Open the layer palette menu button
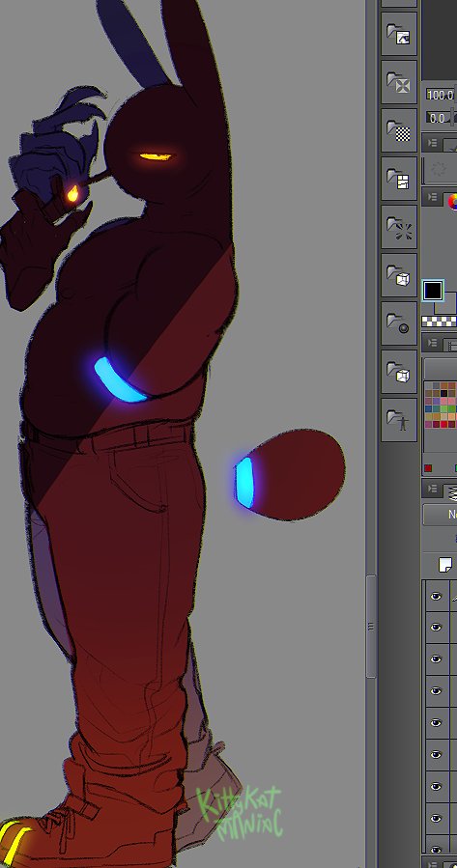 432,489
